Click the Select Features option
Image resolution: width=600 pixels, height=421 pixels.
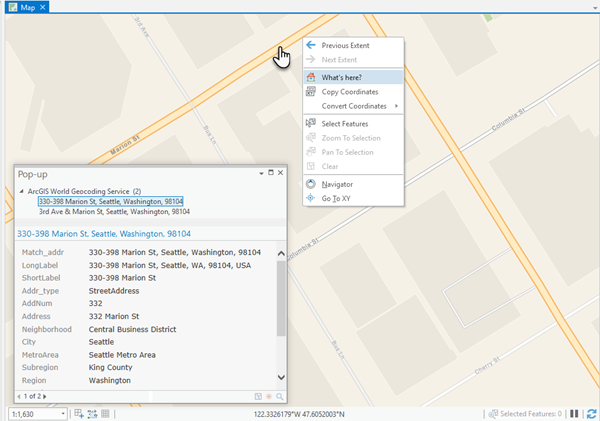[345, 123]
